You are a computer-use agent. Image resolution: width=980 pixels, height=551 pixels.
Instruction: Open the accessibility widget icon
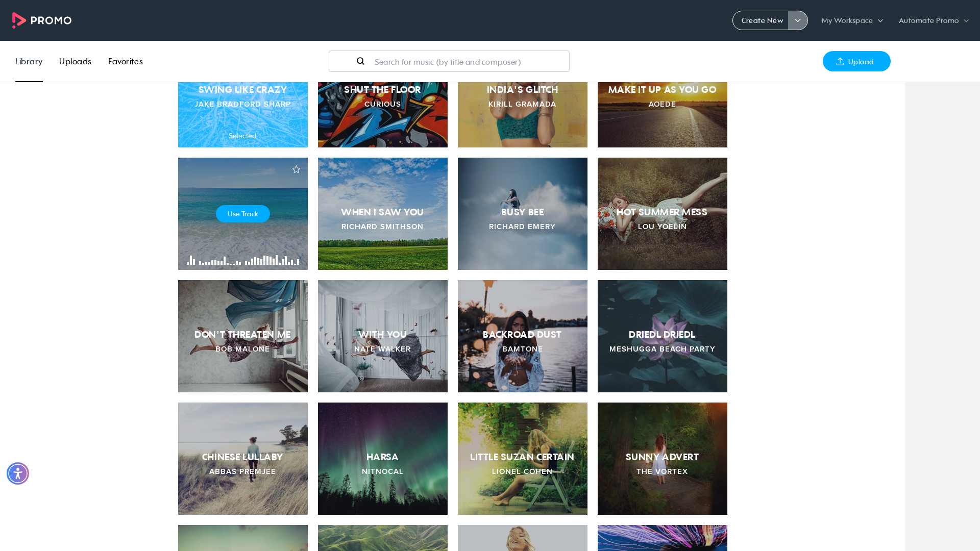(18, 473)
